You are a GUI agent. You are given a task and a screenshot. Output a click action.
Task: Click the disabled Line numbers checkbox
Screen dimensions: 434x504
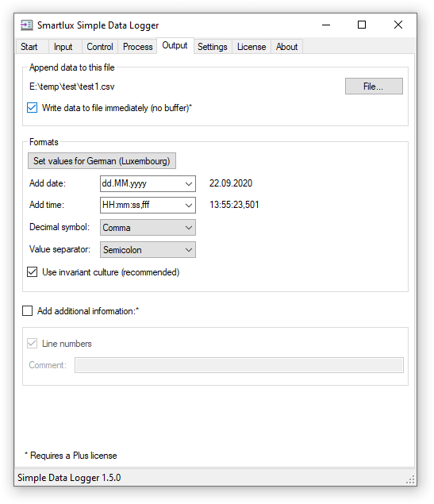click(x=32, y=344)
